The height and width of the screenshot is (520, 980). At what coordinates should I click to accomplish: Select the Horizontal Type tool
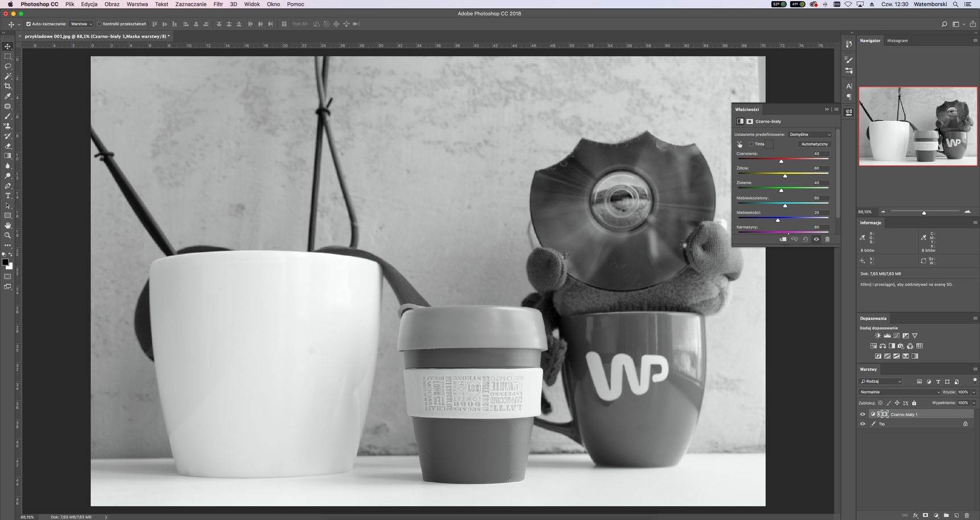click(7, 195)
